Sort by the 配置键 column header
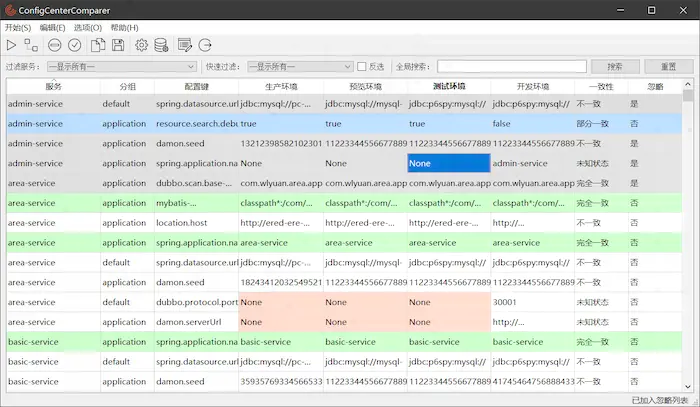This screenshot has width=700, height=407. [x=196, y=87]
